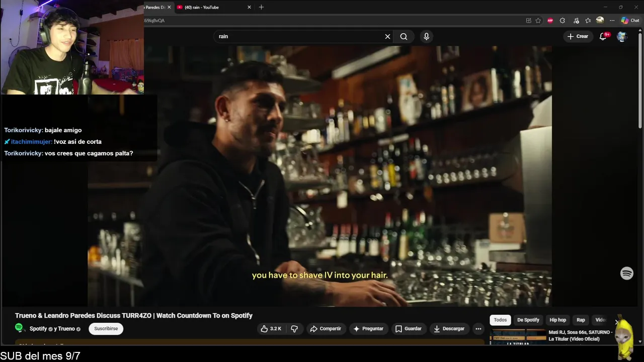This screenshot has width=644, height=362.
Task: Open the Spotify channel name link
Action: [x=38, y=329]
